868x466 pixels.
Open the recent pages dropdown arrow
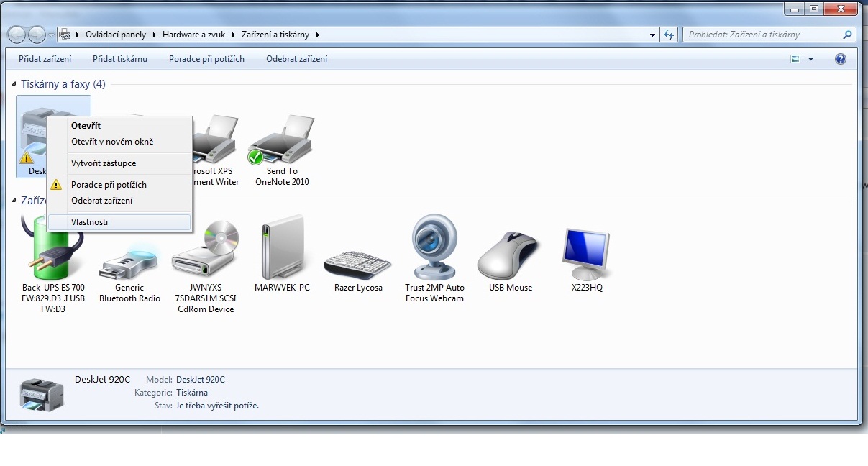click(51, 35)
